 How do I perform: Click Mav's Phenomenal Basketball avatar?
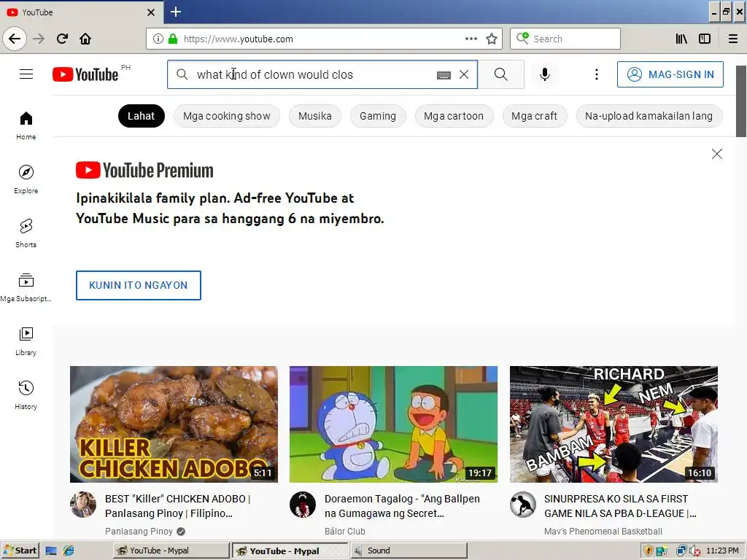pos(522,505)
